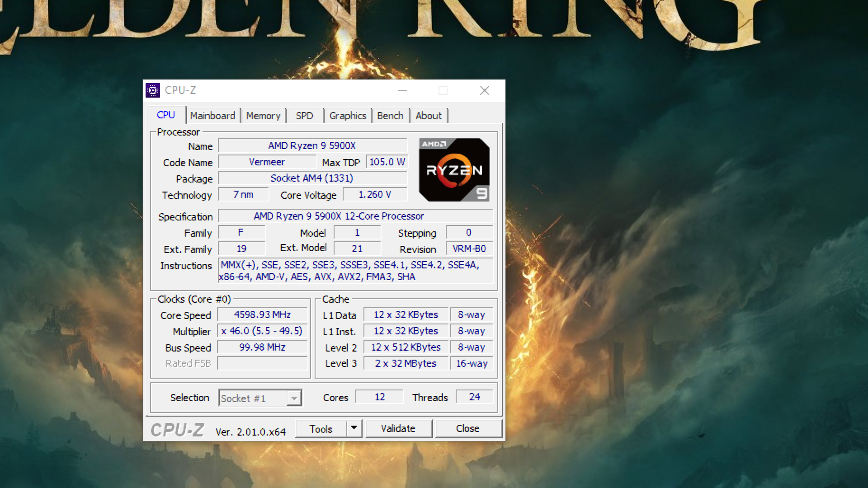Close CPU-Z using title bar X
Screen dimensions: 868x488
[x=485, y=91]
